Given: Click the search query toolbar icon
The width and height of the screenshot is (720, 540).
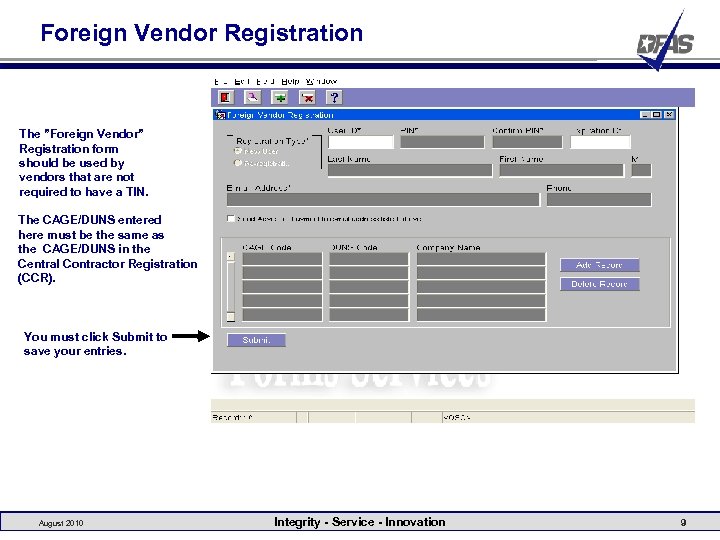Looking at the screenshot, I should click(x=253, y=97).
